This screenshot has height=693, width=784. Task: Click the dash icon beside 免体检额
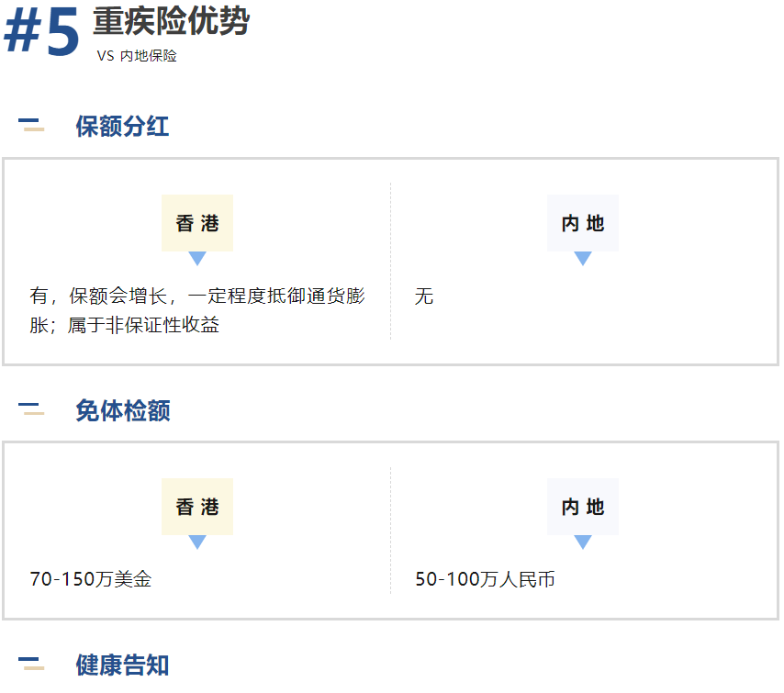[x=31, y=408]
